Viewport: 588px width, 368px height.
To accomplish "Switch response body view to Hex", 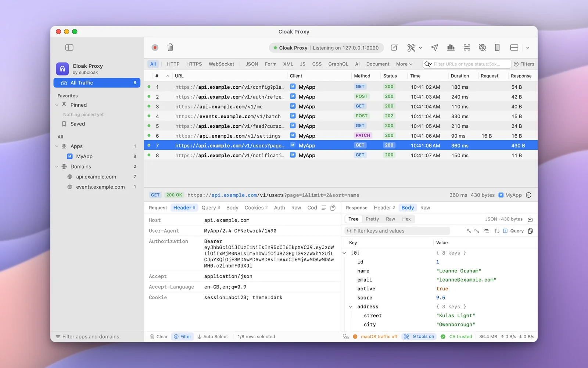I will (x=406, y=219).
